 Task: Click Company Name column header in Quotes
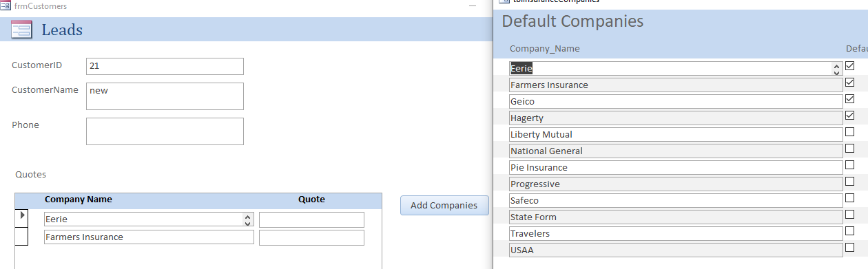pos(79,200)
